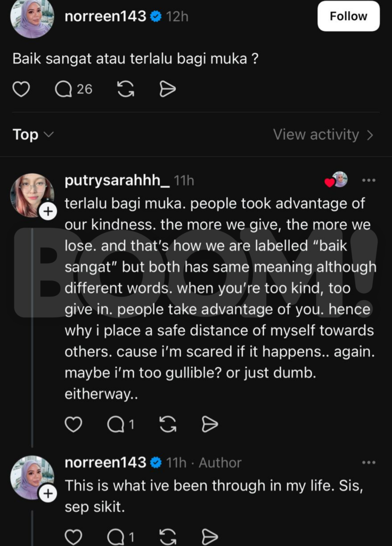Open the reply thread under norreen143's author reply

pos(120,536)
